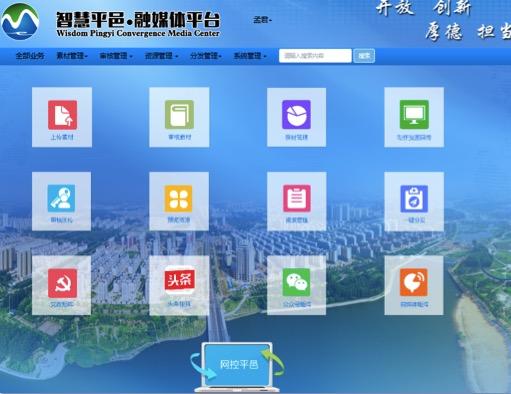Image resolution: width=511 pixels, height=394 pixels.
Task: Open the green WeChat account tile
Action: [296, 285]
